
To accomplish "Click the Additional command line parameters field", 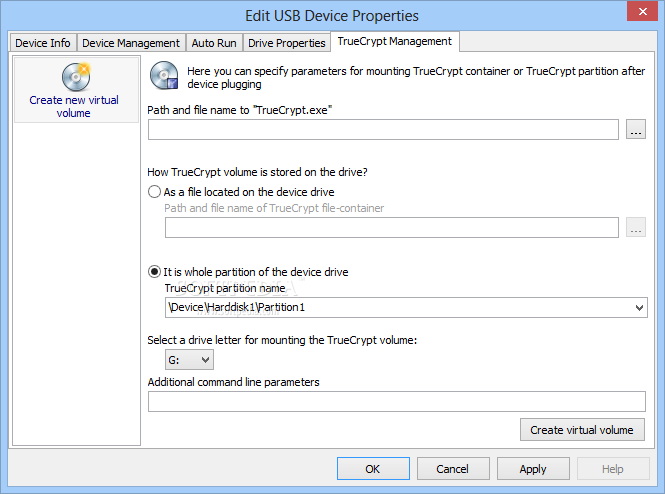I will click(397, 401).
